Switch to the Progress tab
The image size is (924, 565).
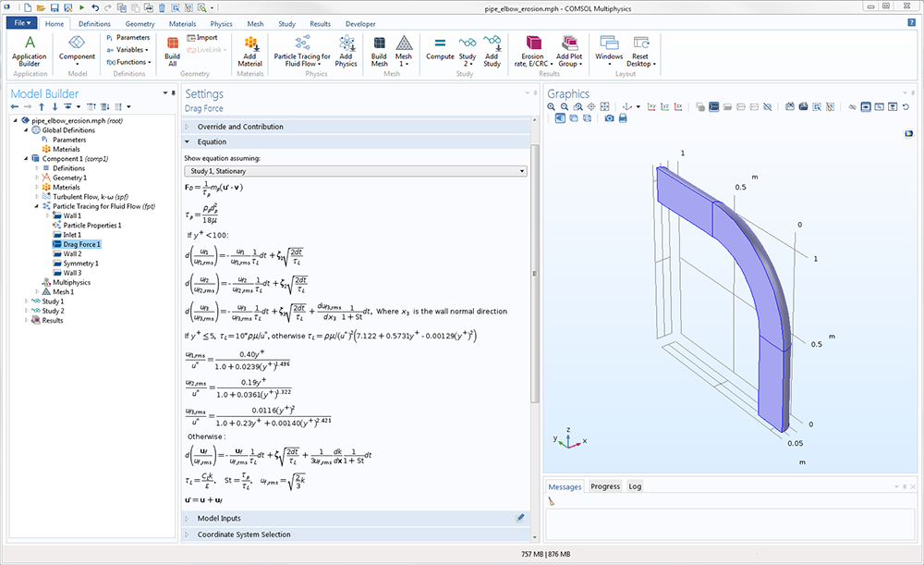pyautogui.click(x=605, y=486)
